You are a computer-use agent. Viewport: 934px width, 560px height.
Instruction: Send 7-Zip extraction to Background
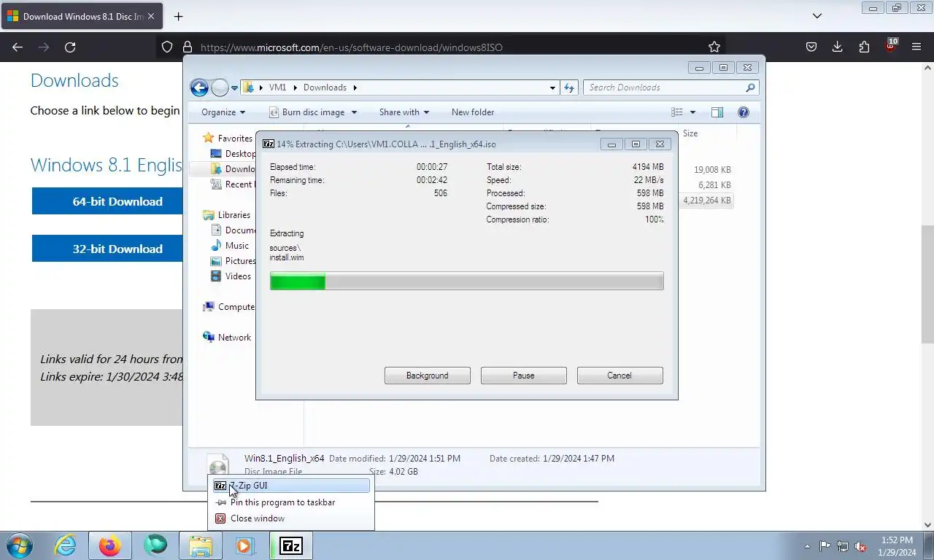pyautogui.click(x=428, y=376)
